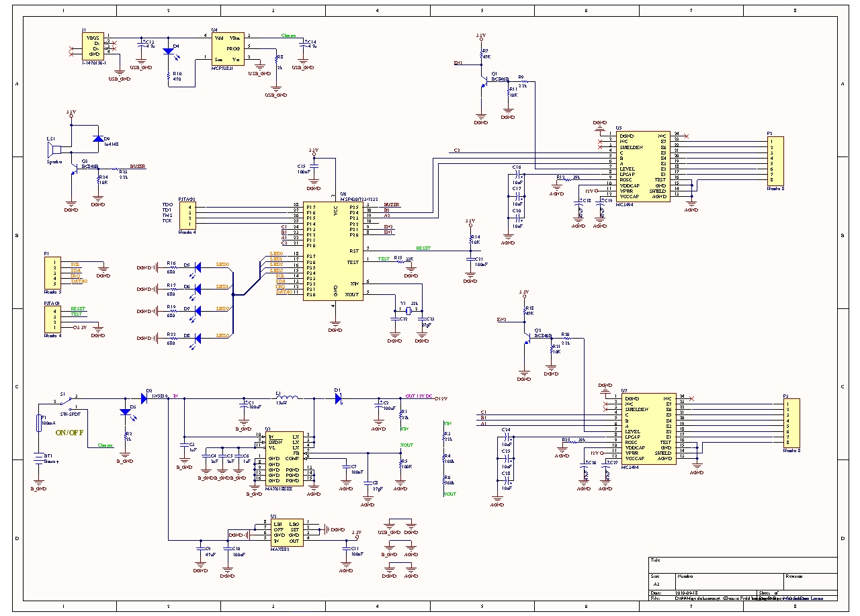Click the ON/OFF label text
The height and width of the screenshot is (616, 860).
[x=69, y=433]
